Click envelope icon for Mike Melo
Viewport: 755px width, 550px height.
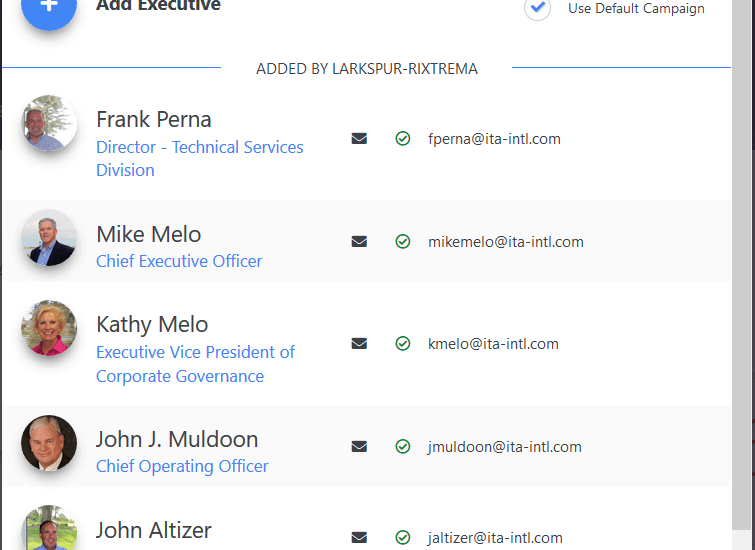coord(359,242)
